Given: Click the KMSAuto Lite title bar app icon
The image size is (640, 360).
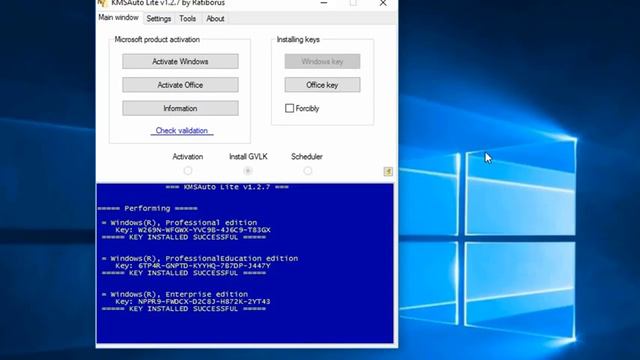Looking at the screenshot, I should coord(102,3).
